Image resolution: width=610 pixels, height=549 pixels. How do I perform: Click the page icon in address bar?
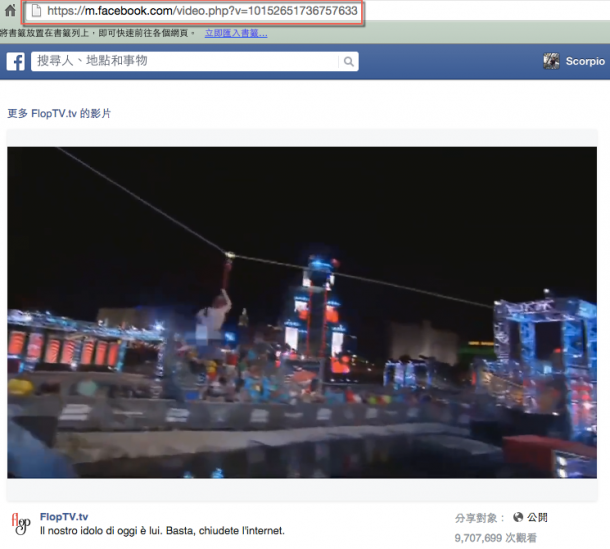coord(36,11)
